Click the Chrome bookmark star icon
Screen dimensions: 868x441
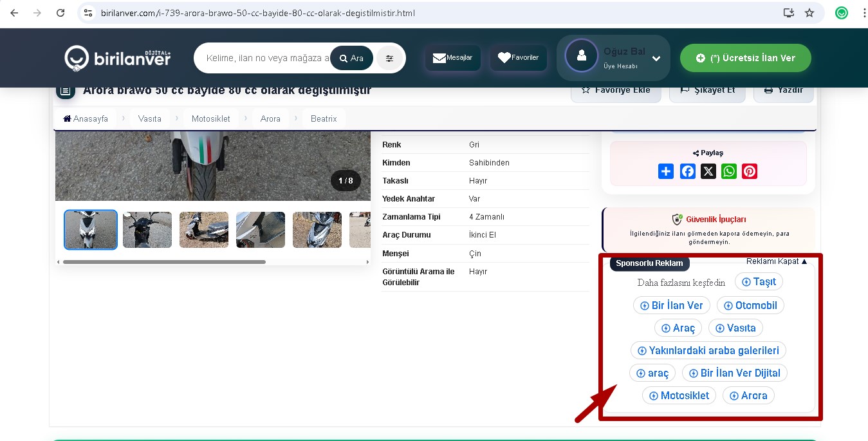[809, 13]
